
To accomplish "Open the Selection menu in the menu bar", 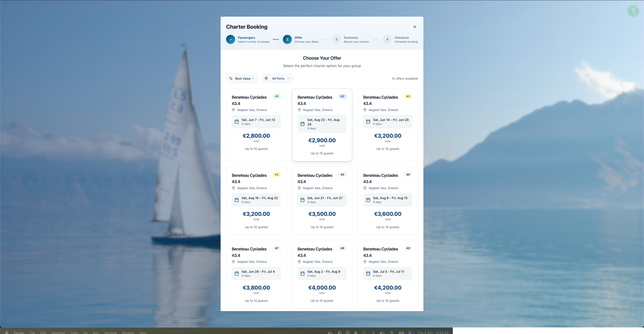I will 58,332.
